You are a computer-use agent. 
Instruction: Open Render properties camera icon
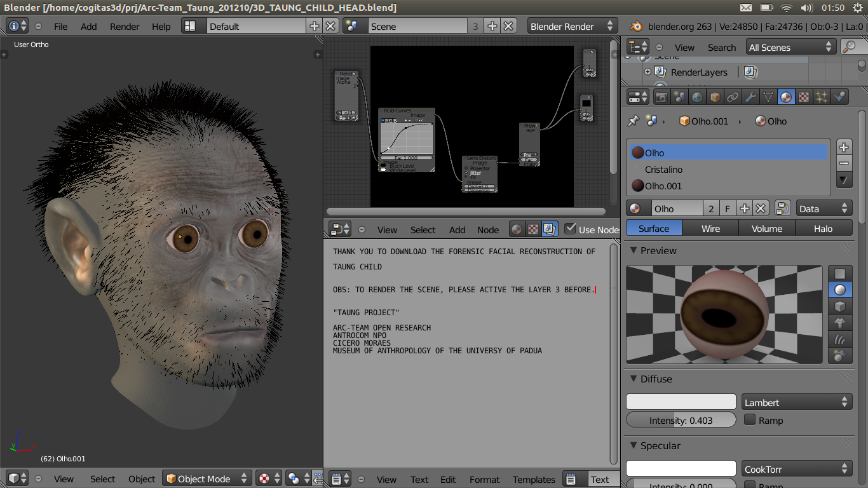(x=661, y=96)
